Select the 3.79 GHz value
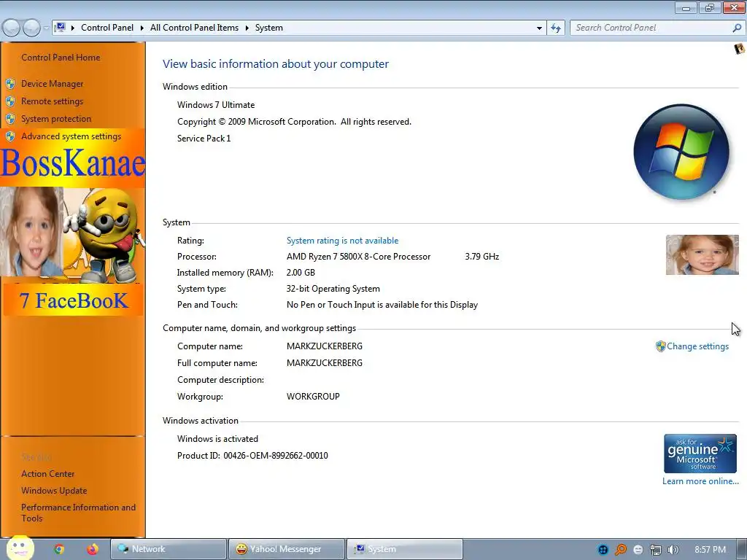Viewport: 747px width, 560px height. click(481, 257)
